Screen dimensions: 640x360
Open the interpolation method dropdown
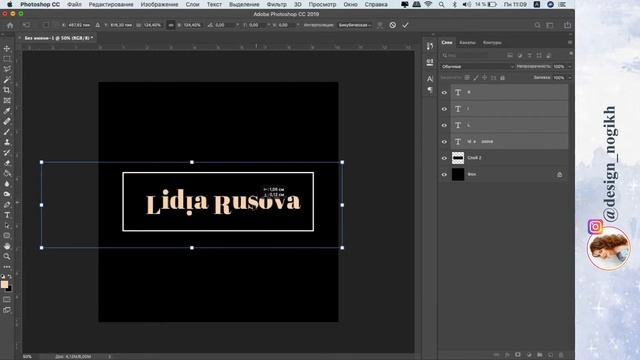pos(355,25)
